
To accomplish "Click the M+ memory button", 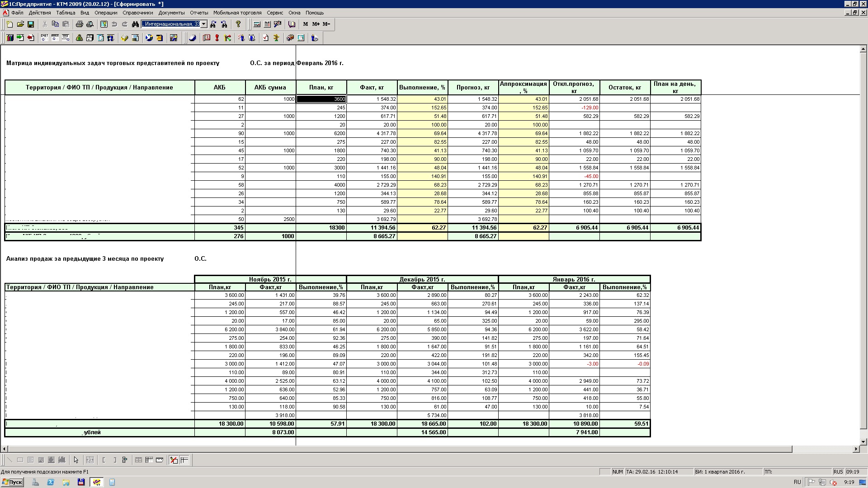I will 316,24.
